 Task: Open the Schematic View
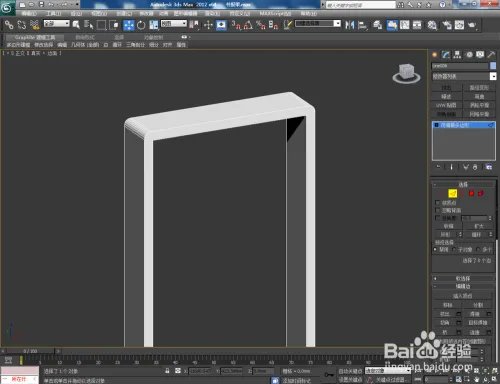tap(417, 25)
